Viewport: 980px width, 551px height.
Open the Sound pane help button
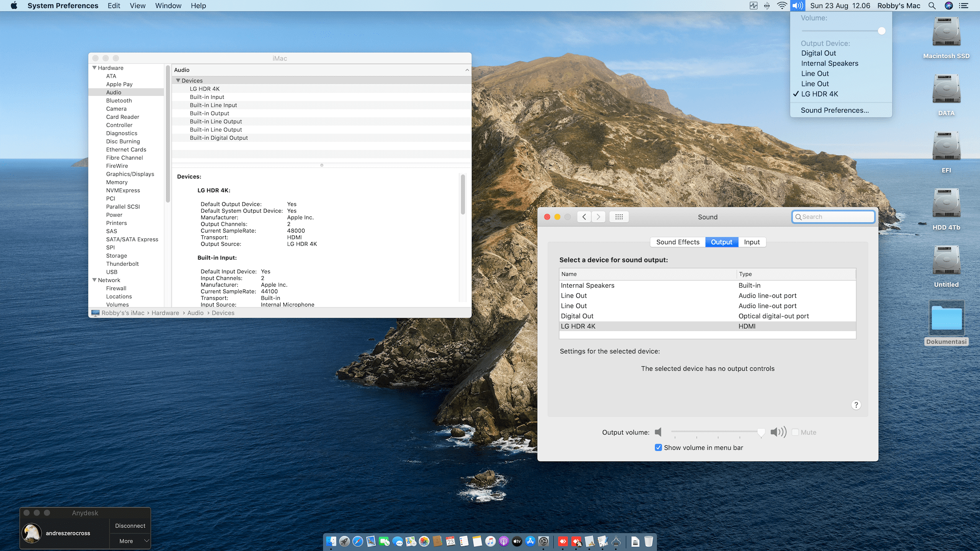(856, 405)
